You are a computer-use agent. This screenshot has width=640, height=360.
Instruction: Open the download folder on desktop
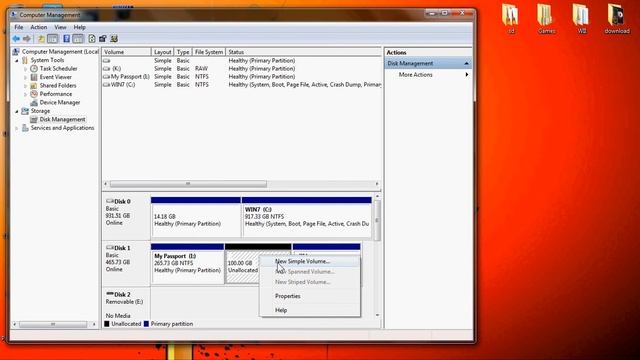(x=617, y=18)
